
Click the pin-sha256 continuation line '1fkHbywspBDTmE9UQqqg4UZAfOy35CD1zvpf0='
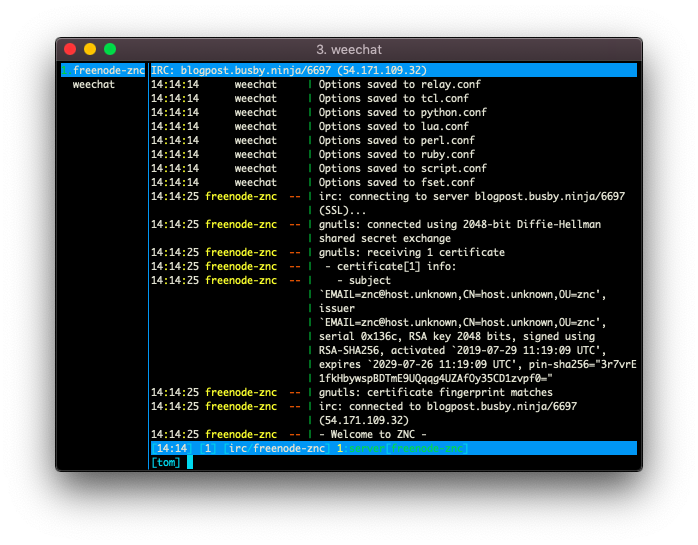click(x=436, y=378)
